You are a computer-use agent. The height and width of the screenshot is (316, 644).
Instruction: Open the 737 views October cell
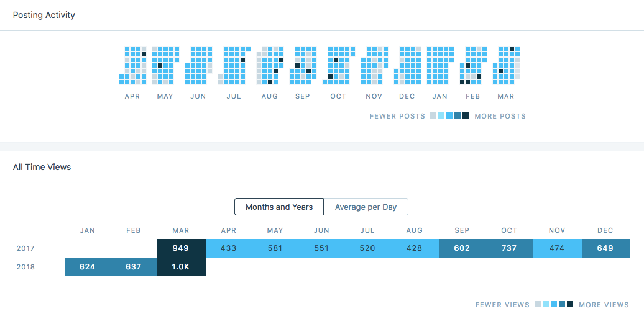coord(509,248)
